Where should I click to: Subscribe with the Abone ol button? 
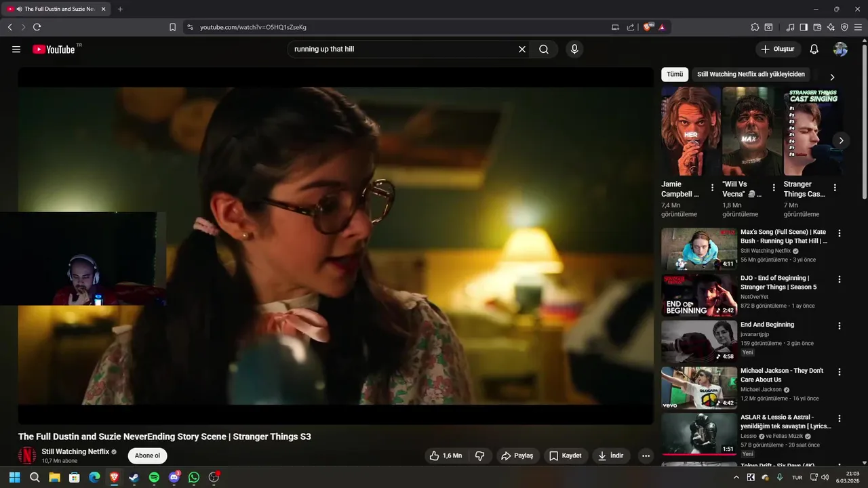tap(147, 455)
